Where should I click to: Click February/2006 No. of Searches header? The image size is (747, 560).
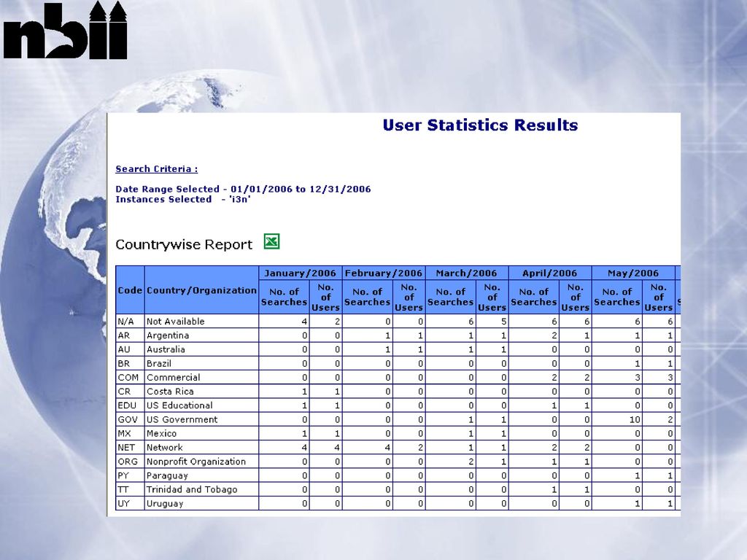[x=368, y=297]
